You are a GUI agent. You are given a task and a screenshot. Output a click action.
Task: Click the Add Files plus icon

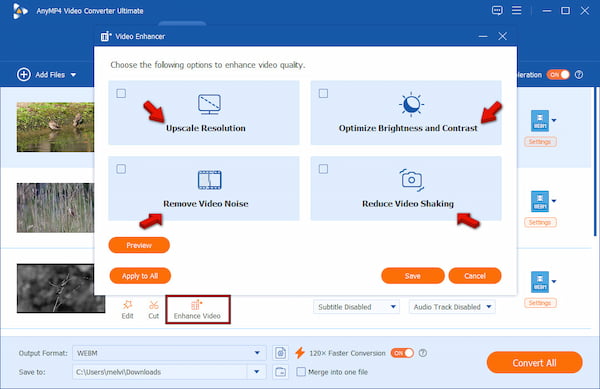point(24,75)
